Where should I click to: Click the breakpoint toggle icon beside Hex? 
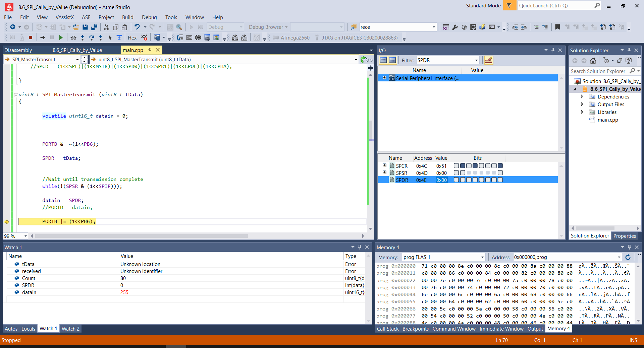(144, 38)
